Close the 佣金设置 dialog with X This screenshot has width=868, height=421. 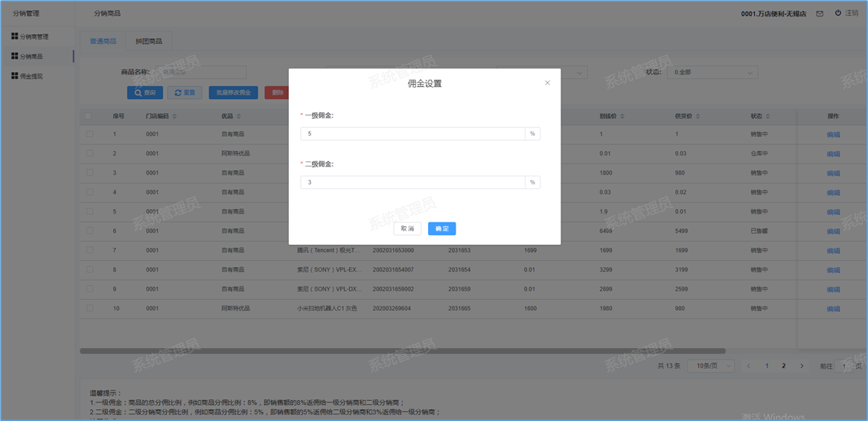pyautogui.click(x=547, y=83)
